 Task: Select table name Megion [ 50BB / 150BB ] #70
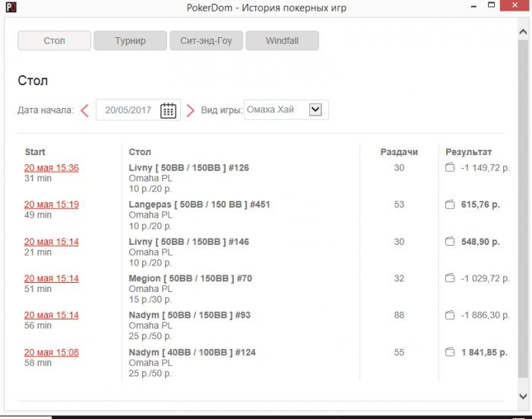[x=190, y=278]
